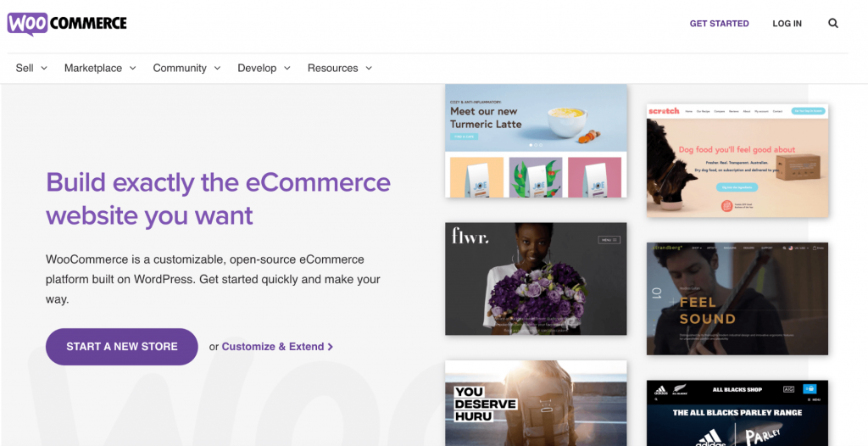Open the You Deserve Huru thumbnail

coord(536,404)
